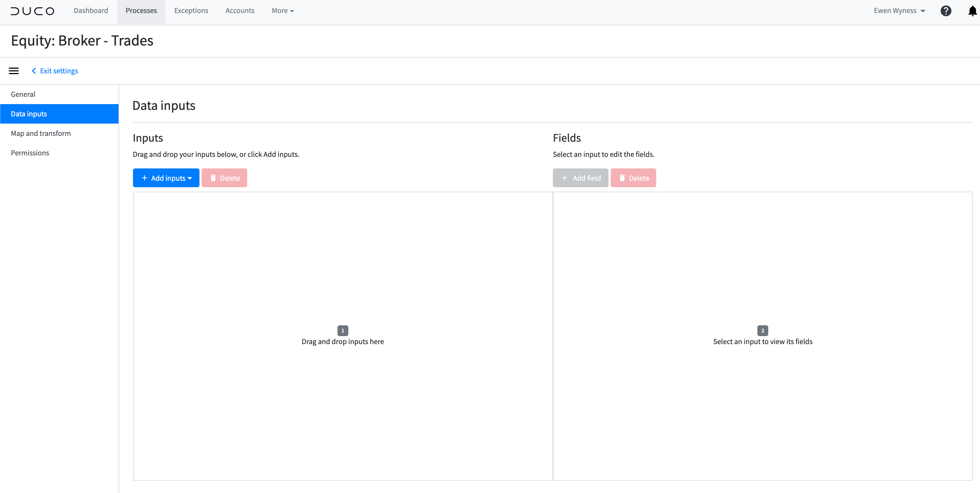Click the Add field button
The image size is (980, 493).
(x=581, y=178)
